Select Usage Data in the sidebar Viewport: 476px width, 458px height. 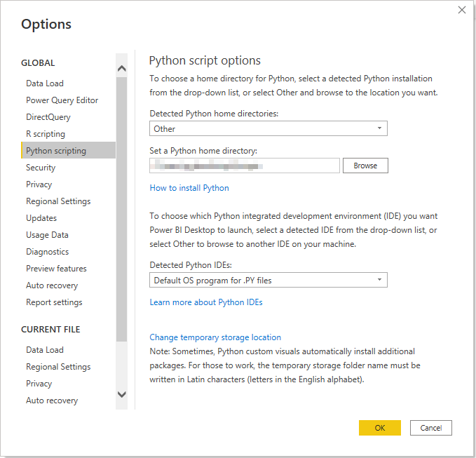click(x=47, y=235)
